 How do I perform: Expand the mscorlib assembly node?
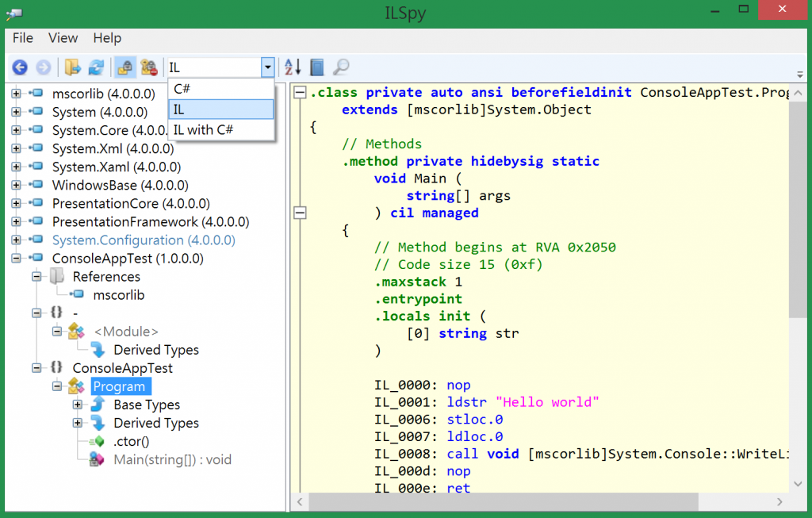click(16, 94)
